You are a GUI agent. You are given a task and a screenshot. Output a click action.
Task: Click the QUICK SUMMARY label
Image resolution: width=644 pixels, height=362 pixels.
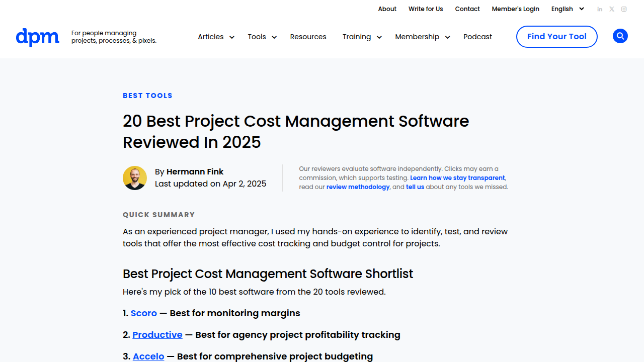158,215
